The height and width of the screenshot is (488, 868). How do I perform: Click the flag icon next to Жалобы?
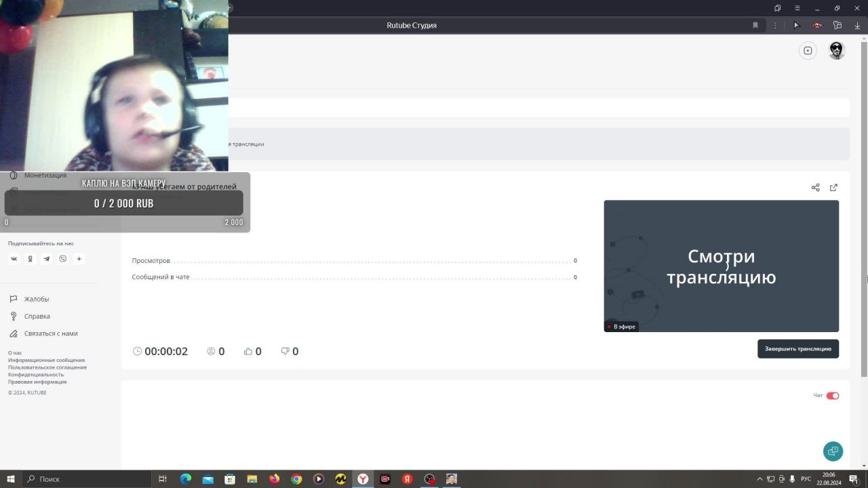(x=13, y=299)
